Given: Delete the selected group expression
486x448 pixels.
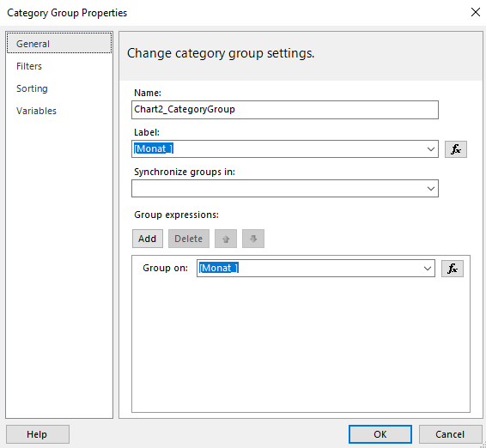Looking at the screenshot, I should 188,239.
